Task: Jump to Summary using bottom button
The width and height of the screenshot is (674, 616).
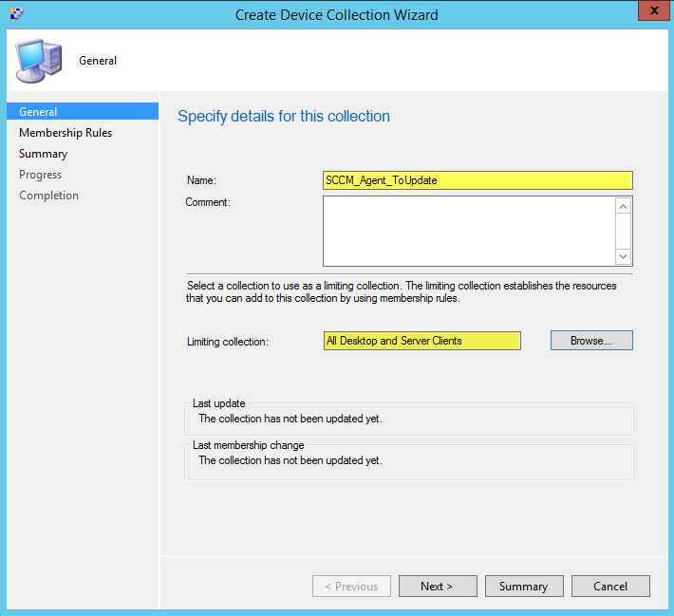Action: pos(524,587)
